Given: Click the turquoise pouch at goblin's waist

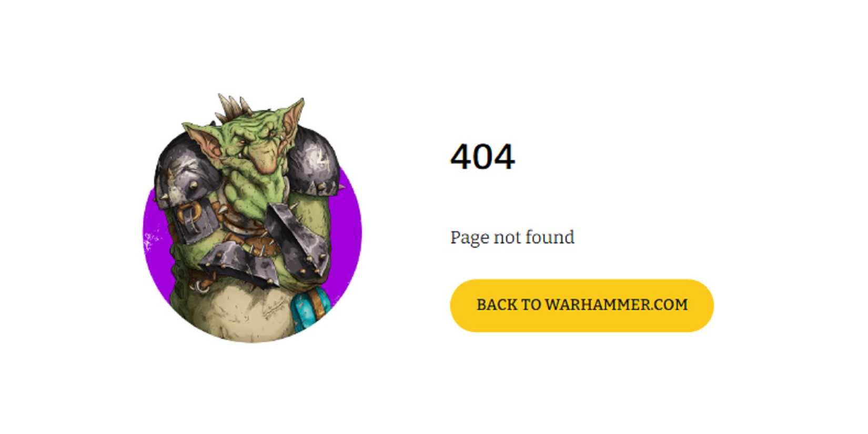Looking at the screenshot, I should 310,309.
